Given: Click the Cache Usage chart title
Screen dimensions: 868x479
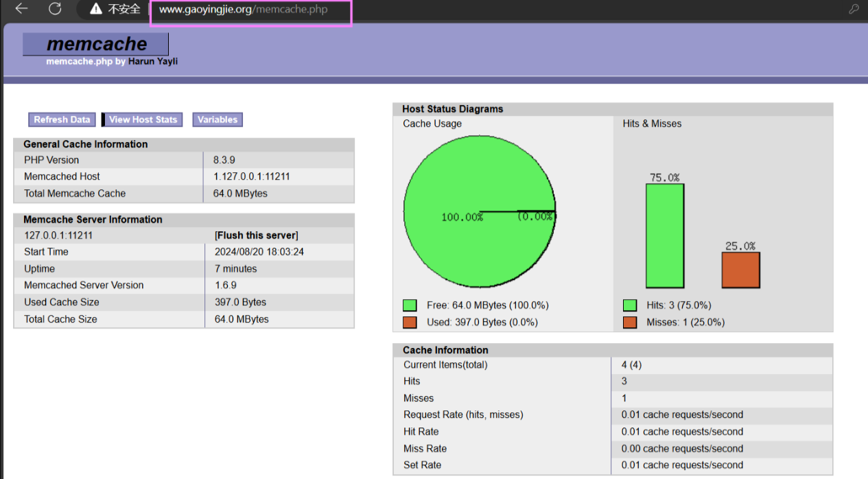Looking at the screenshot, I should (x=432, y=124).
